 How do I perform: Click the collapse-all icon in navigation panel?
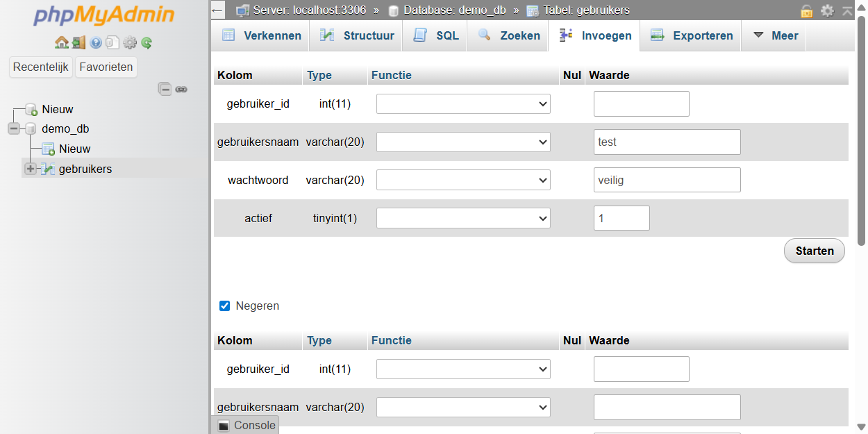point(165,89)
